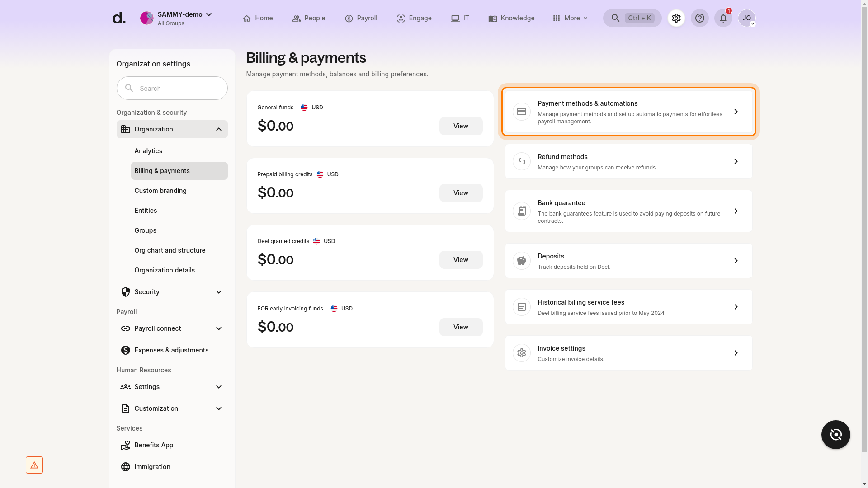Open Invoice settings via its chevron arrow
The image size is (868, 488).
[736, 353]
